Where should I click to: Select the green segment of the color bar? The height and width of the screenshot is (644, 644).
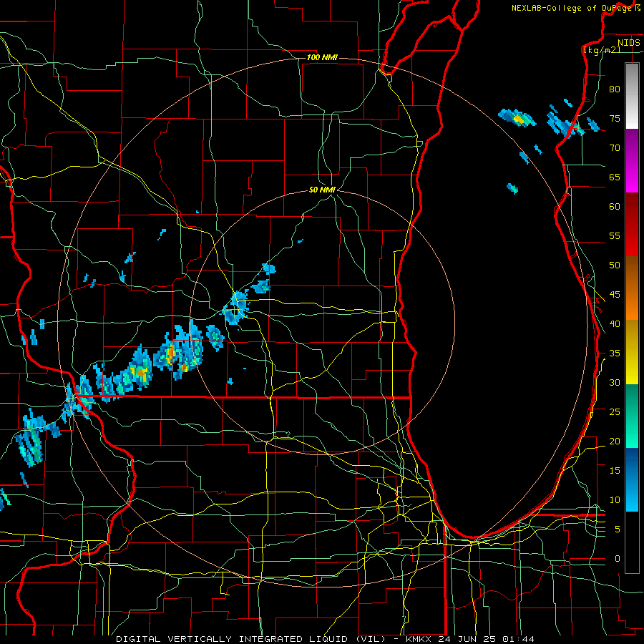(x=632, y=416)
